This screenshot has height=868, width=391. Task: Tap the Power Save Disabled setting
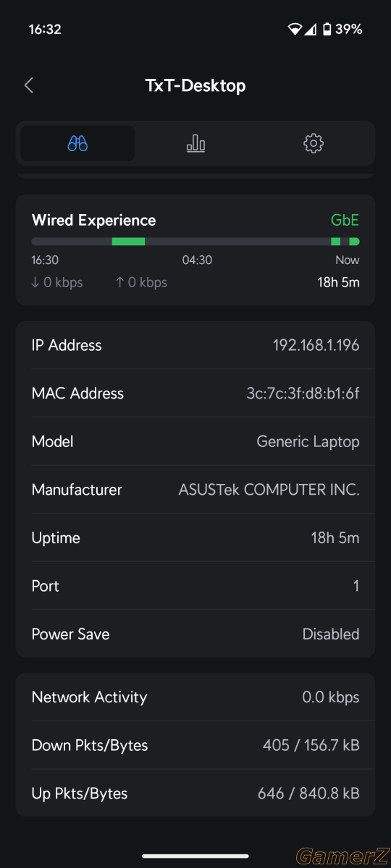pos(195,634)
